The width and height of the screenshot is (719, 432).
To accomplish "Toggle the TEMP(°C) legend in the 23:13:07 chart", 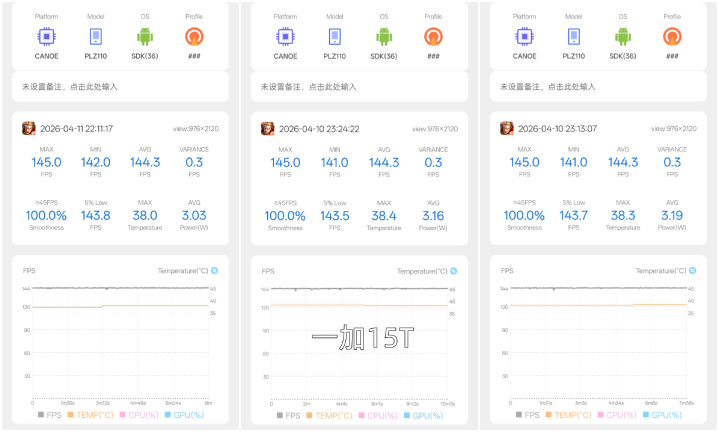I will tap(569, 415).
